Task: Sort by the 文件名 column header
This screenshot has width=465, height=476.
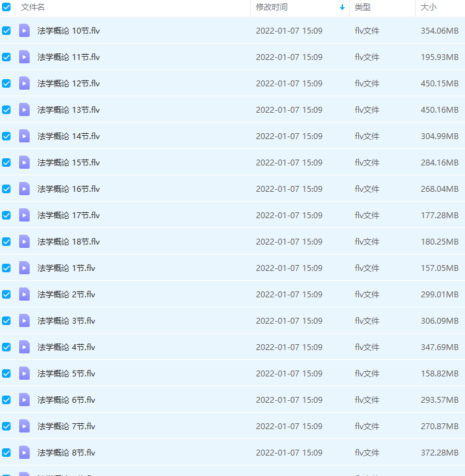Action: [x=33, y=7]
